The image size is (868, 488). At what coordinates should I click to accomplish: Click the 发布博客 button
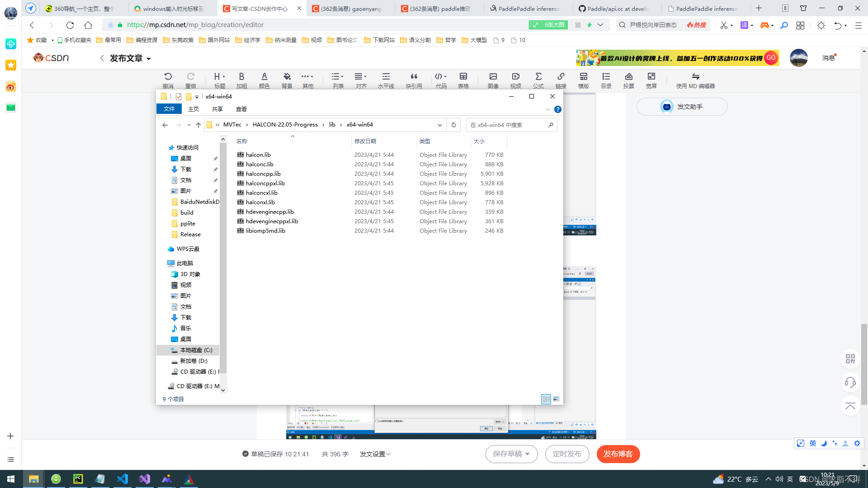pos(618,454)
